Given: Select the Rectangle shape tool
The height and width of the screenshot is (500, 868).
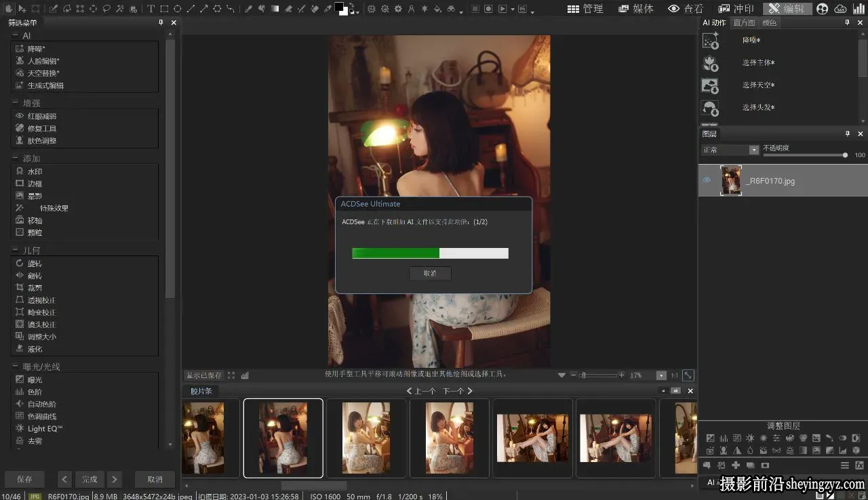Looking at the screenshot, I should coord(164,9).
